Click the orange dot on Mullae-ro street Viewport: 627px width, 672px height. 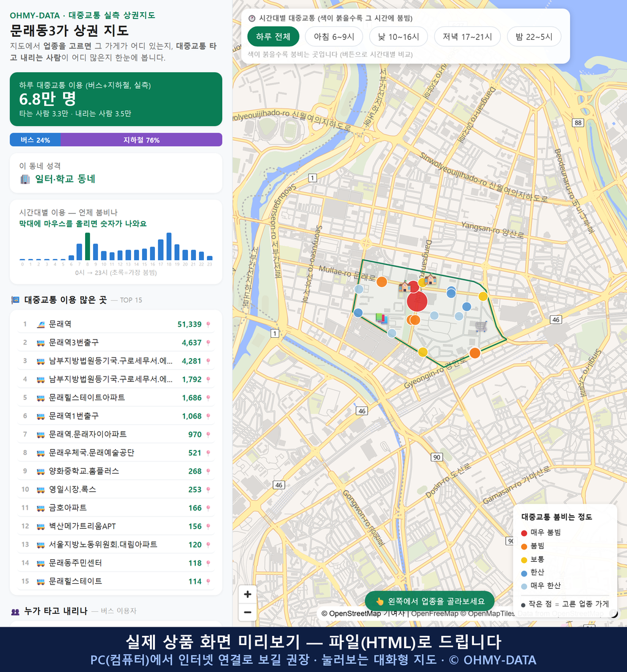click(381, 282)
